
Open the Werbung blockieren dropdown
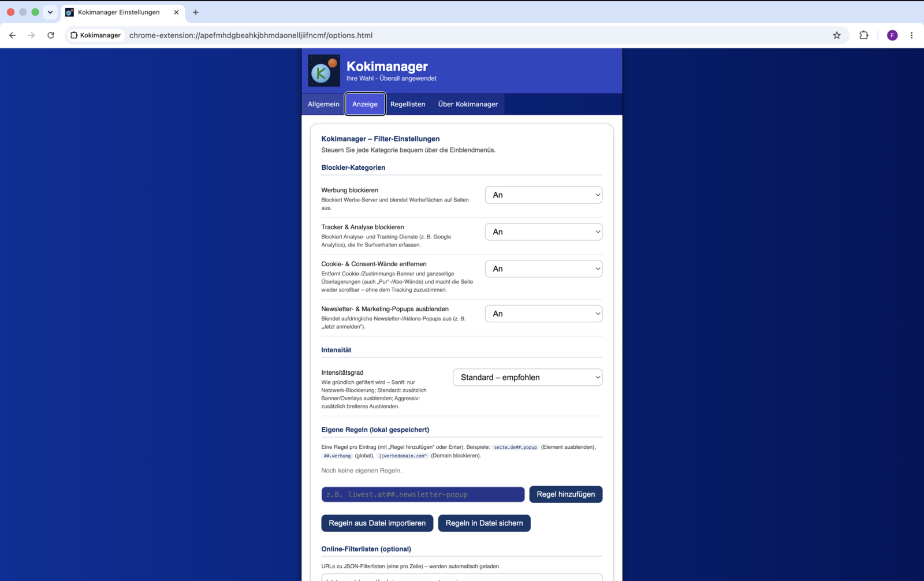click(x=543, y=195)
